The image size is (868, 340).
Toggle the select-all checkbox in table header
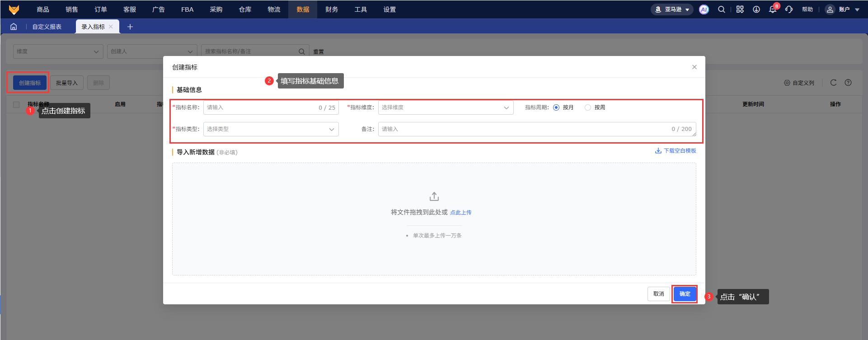point(16,105)
